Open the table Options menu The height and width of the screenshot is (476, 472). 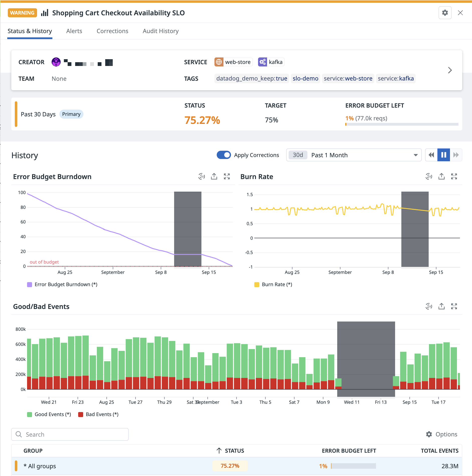(x=442, y=434)
